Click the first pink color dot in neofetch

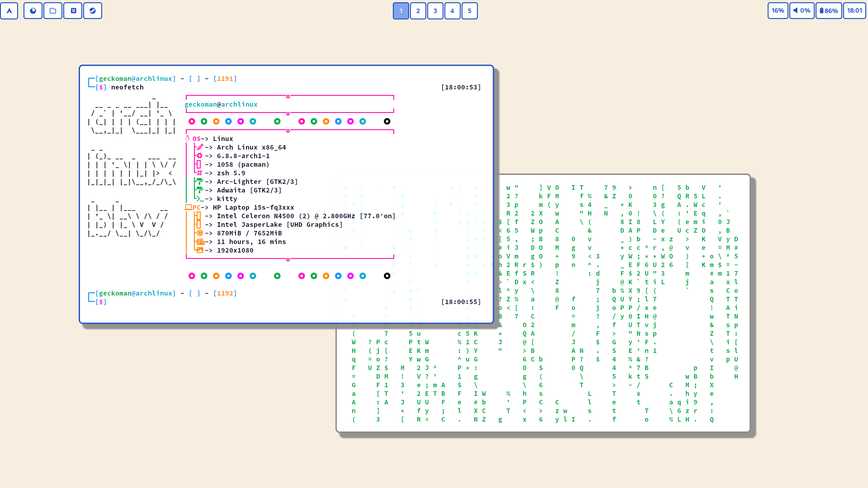192,122
